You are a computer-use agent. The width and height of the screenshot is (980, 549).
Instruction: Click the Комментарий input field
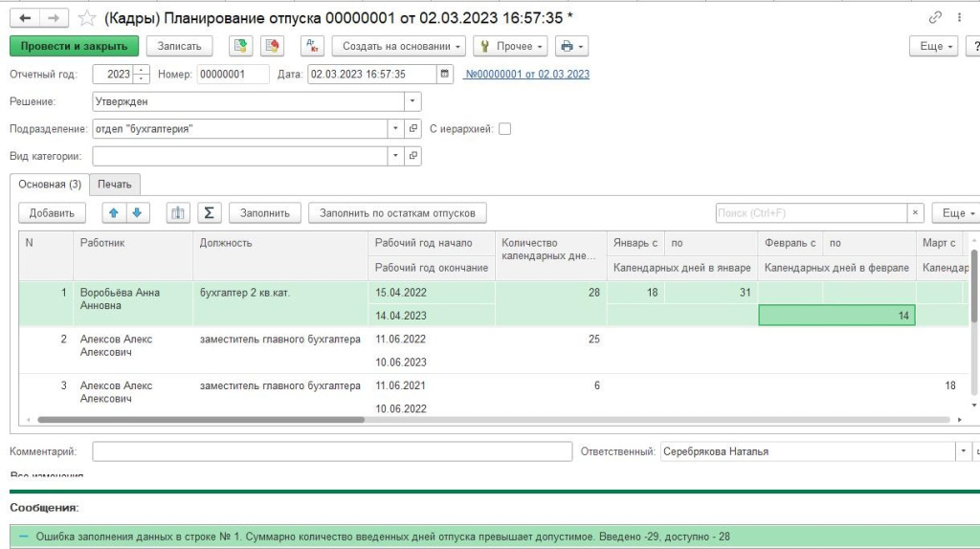tap(332, 451)
